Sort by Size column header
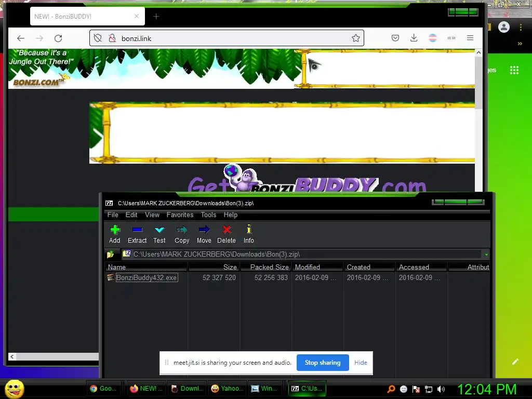This screenshot has height=399, width=532. [x=214, y=267]
